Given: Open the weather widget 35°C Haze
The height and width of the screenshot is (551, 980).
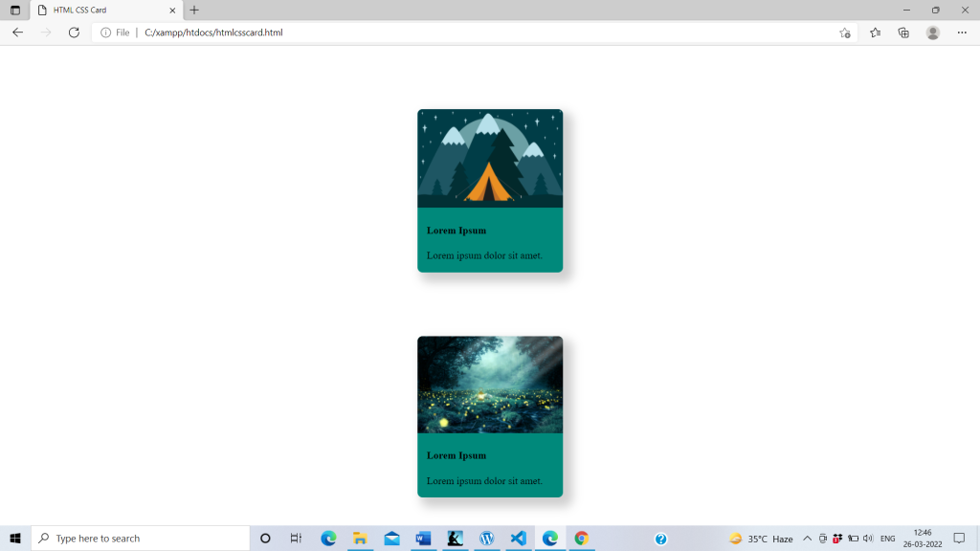Looking at the screenshot, I should (761, 539).
